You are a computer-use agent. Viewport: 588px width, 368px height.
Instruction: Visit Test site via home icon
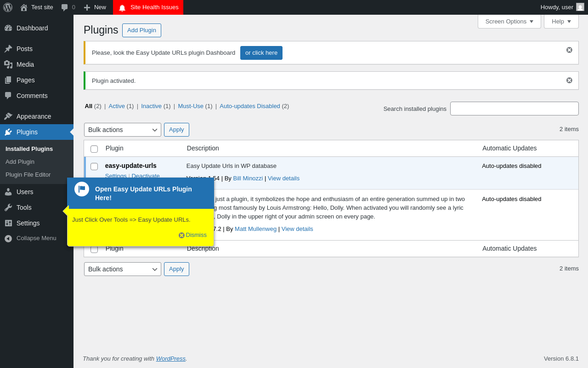click(24, 7)
